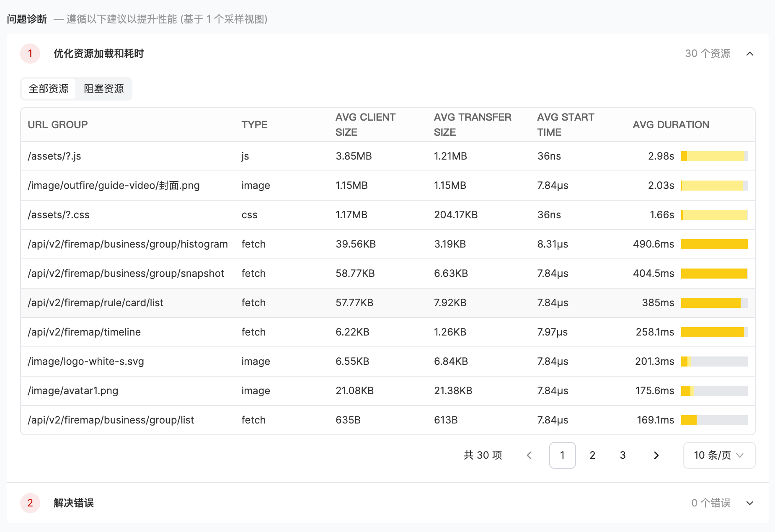The height and width of the screenshot is (532, 775).
Task: Select the /assets/?.js row
Action: [x=388, y=156]
